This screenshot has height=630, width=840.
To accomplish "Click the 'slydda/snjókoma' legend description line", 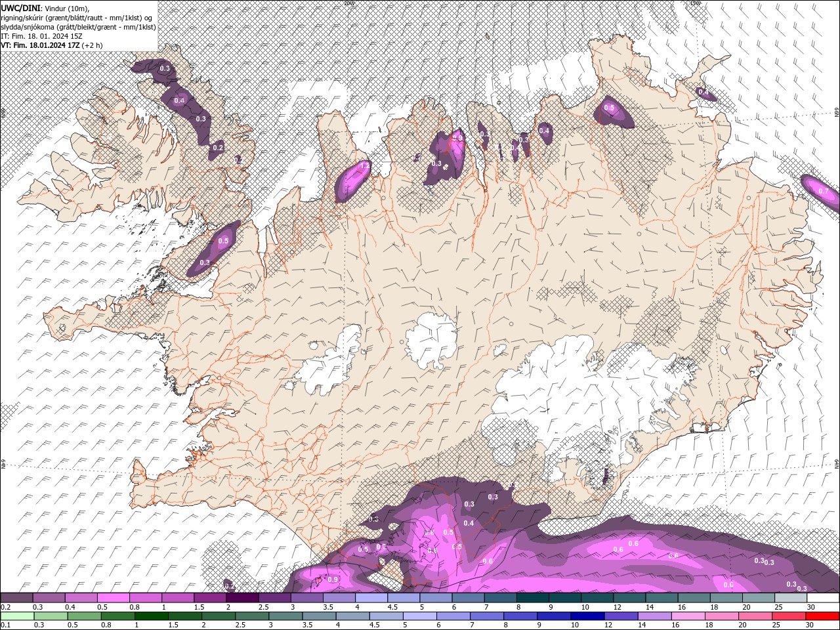I will click(x=78, y=27).
